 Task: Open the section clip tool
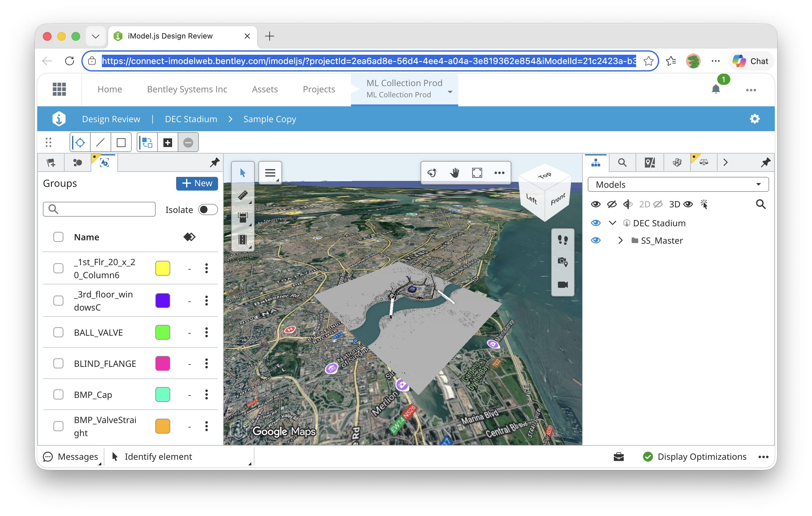pos(243,217)
